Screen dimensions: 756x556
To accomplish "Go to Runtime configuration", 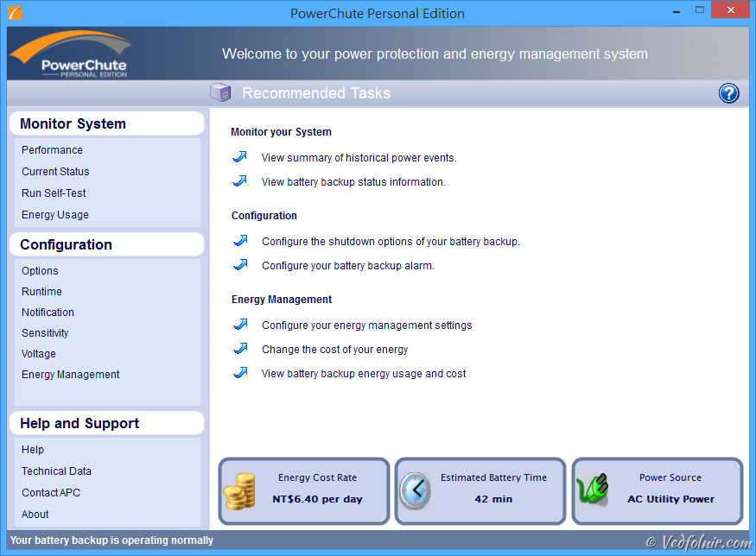I will (41, 292).
